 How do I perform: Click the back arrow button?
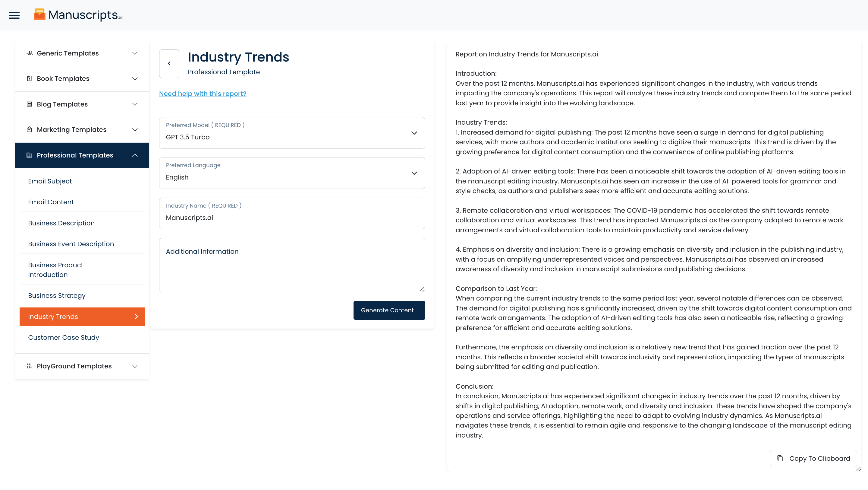coord(169,64)
